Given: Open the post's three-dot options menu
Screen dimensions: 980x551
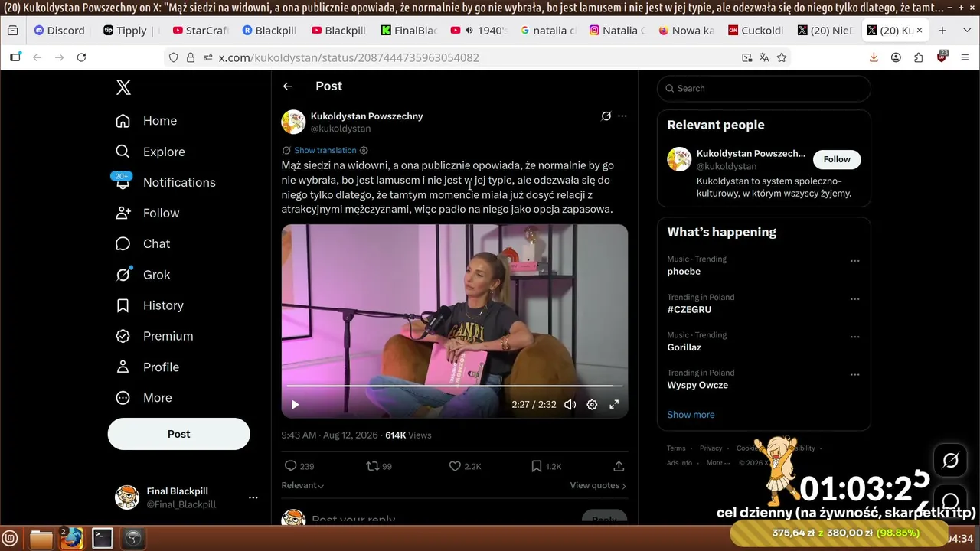Looking at the screenshot, I should (622, 116).
